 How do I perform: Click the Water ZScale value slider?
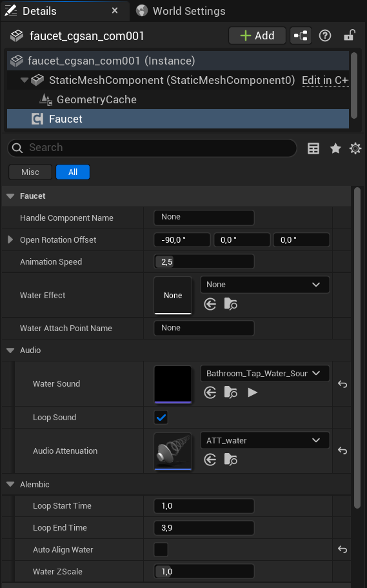[204, 571]
